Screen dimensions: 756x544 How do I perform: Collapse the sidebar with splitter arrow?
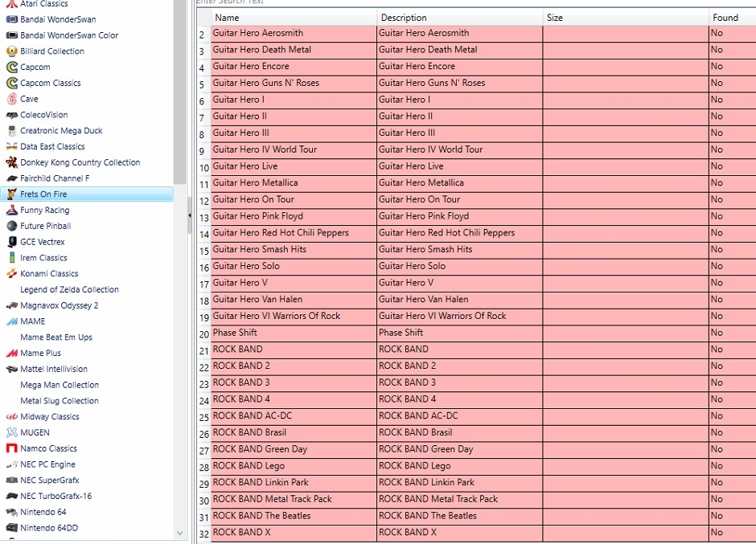(190, 215)
